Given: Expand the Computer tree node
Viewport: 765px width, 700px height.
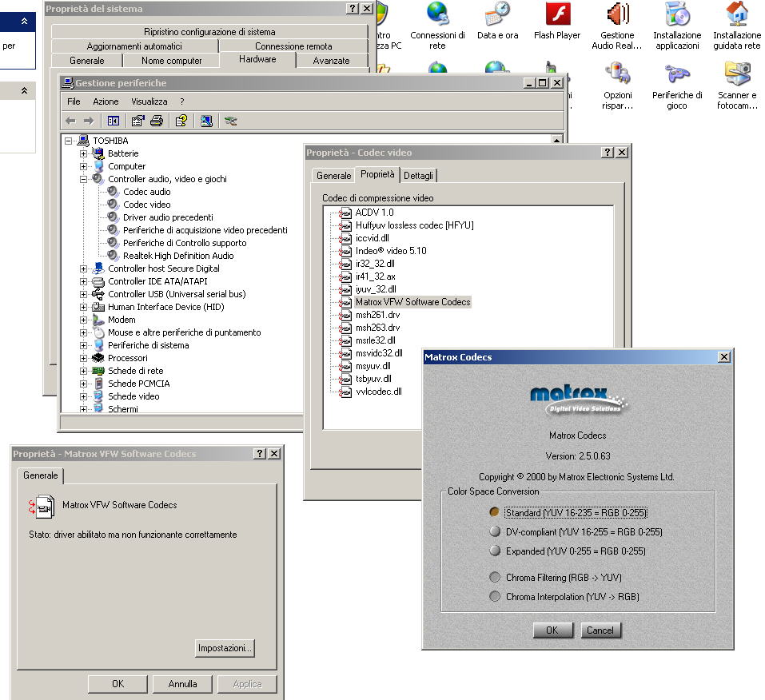Looking at the screenshot, I should pos(83,166).
